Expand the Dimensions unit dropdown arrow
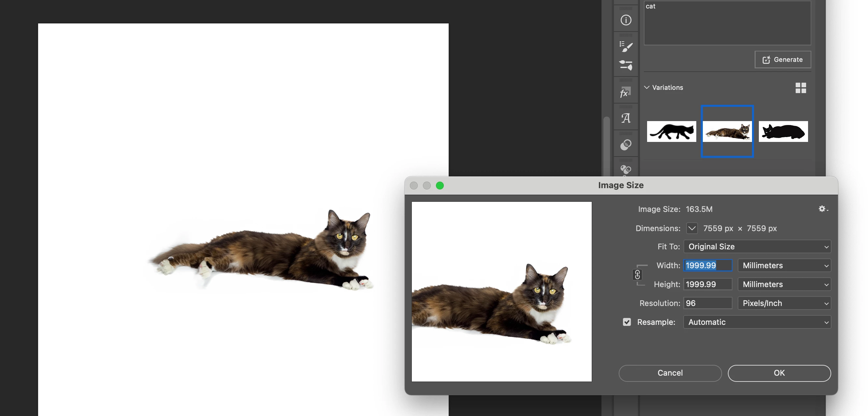 [x=692, y=228]
